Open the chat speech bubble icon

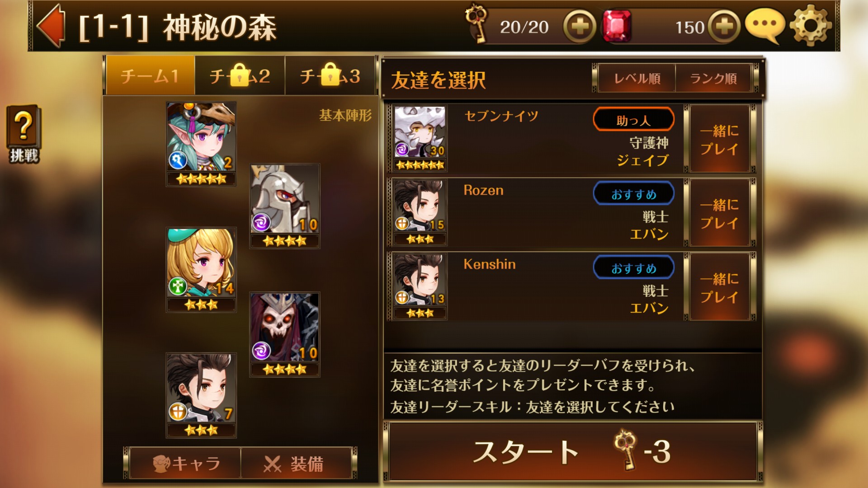pyautogui.click(x=764, y=26)
